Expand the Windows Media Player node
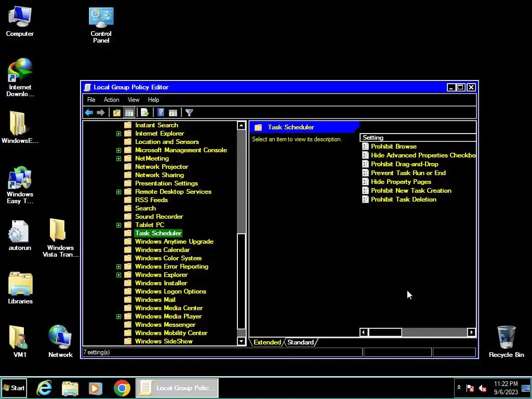This screenshot has width=532, height=399. [x=118, y=316]
